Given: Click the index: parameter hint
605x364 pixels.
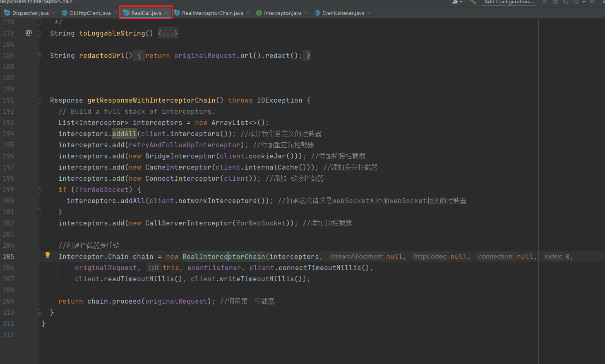Looking at the screenshot, I should (553, 256).
